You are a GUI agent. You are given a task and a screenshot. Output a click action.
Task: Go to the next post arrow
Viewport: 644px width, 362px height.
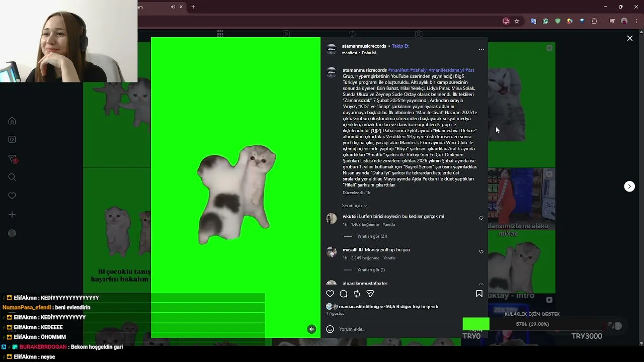click(x=629, y=187)
